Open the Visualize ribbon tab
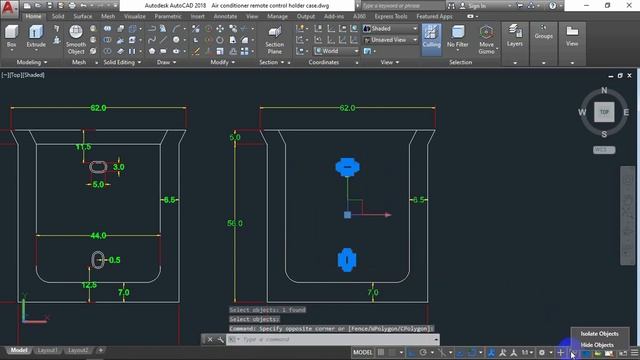Viewport: 640px width, 360px height. (x=135, y=16)
